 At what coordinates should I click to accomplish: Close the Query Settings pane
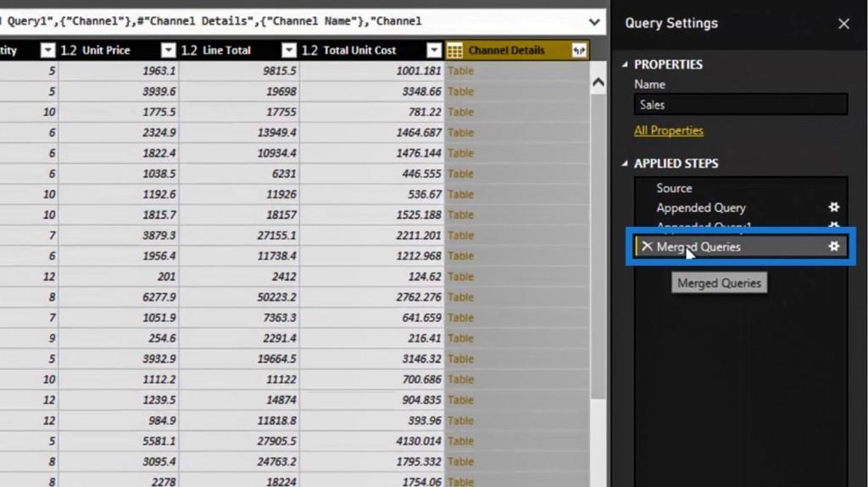click(843, 24)
